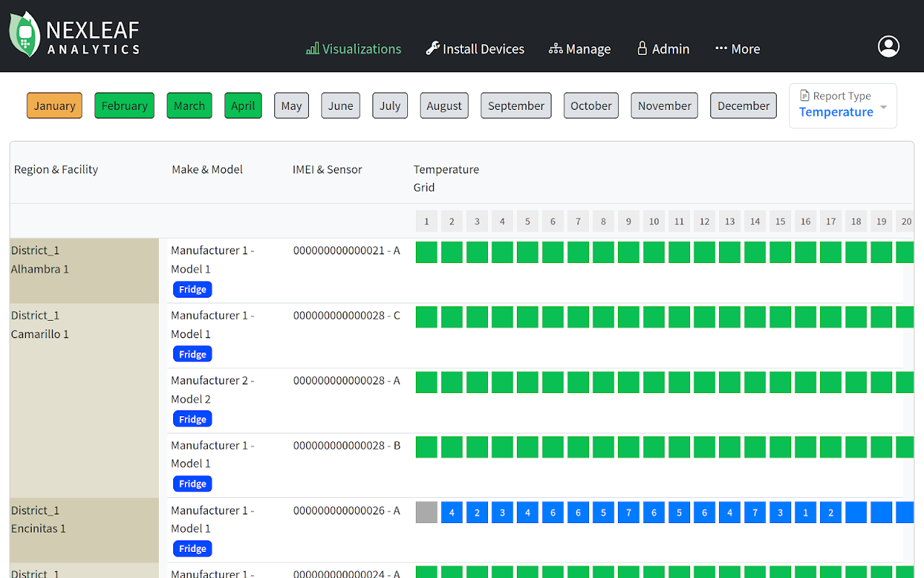Click the Admin padlock icon
This screenshot has height=578, width=924.
pos(642,48)
